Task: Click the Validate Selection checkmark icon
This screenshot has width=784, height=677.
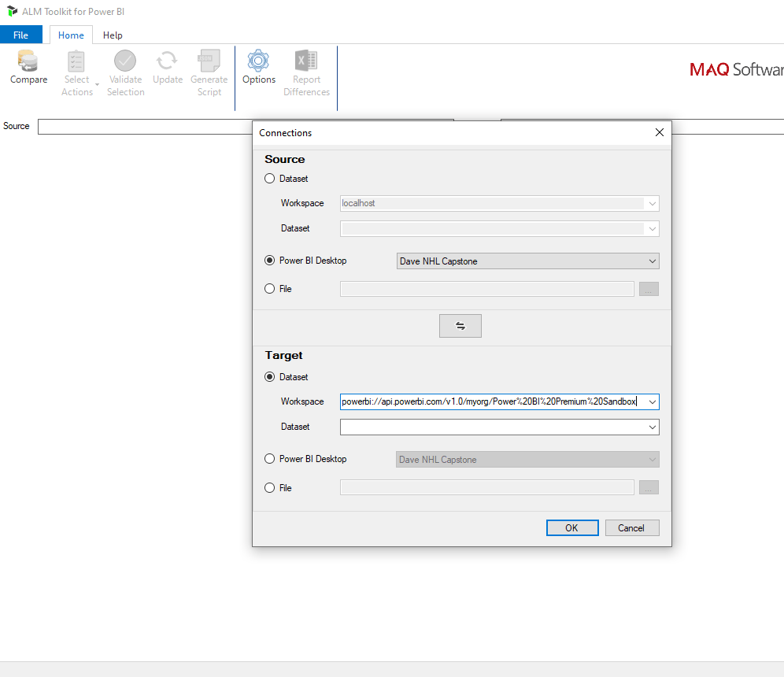Action: point(125,61)
